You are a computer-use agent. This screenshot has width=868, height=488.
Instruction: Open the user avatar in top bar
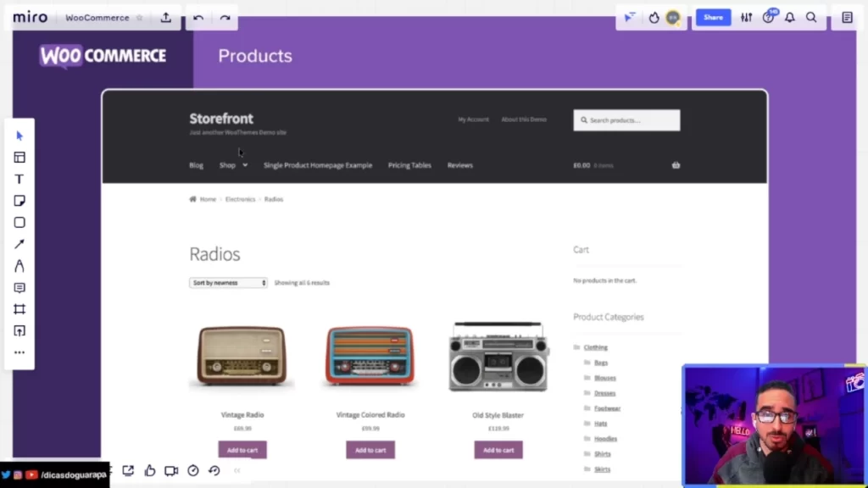673,18
